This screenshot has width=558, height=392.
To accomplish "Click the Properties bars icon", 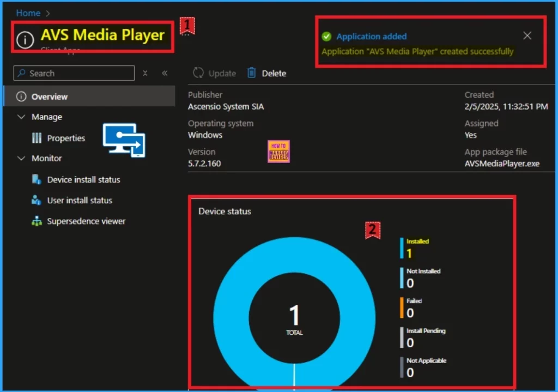I will coord(37,138).
